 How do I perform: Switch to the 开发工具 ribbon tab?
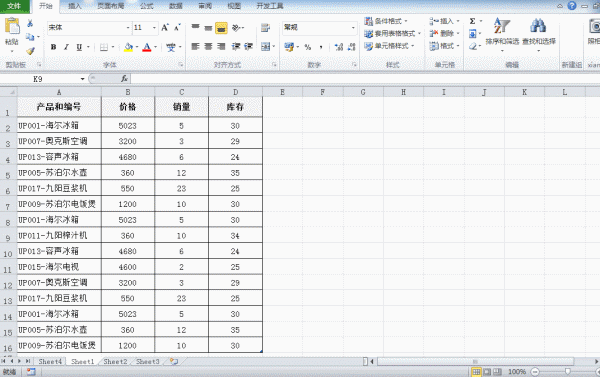[270, 6]
